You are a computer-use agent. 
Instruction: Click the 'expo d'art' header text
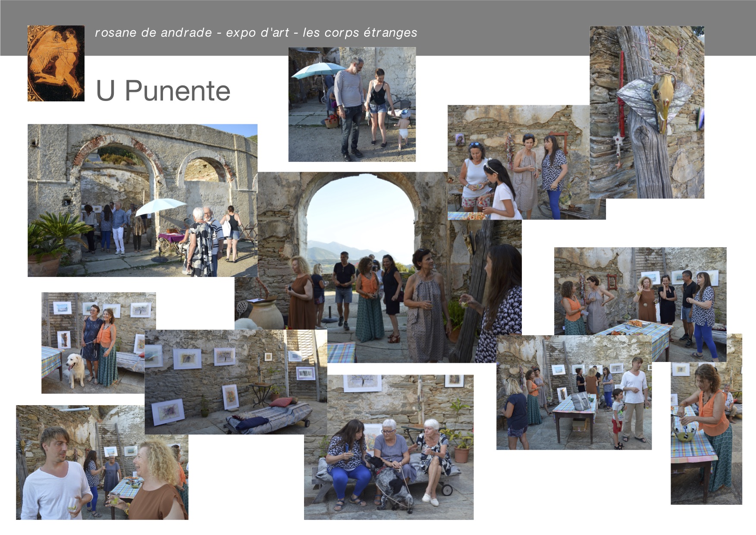(x=257, y=33)
